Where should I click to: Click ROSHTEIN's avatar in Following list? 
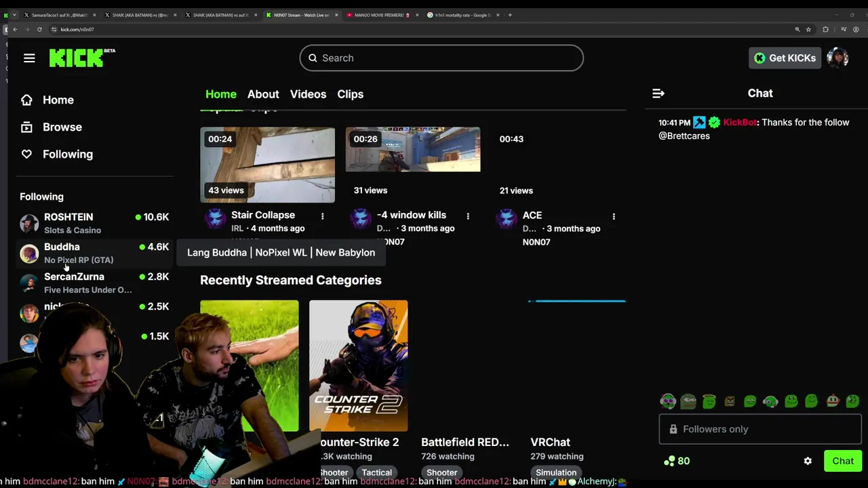point(29,224)
